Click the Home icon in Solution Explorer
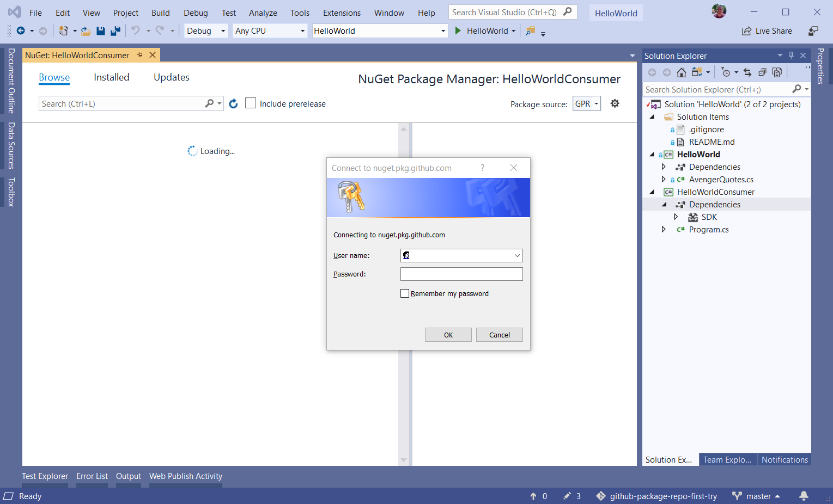 click(681, 72)
